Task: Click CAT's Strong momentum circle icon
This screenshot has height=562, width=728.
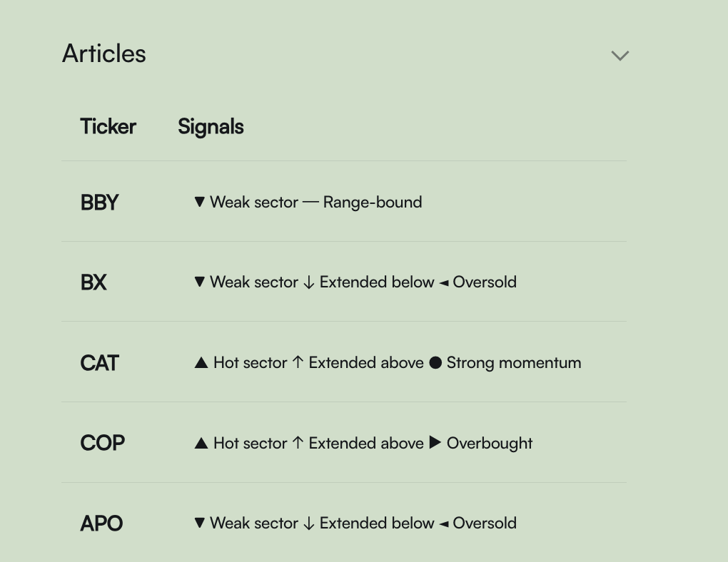Action: pos(435,363)
